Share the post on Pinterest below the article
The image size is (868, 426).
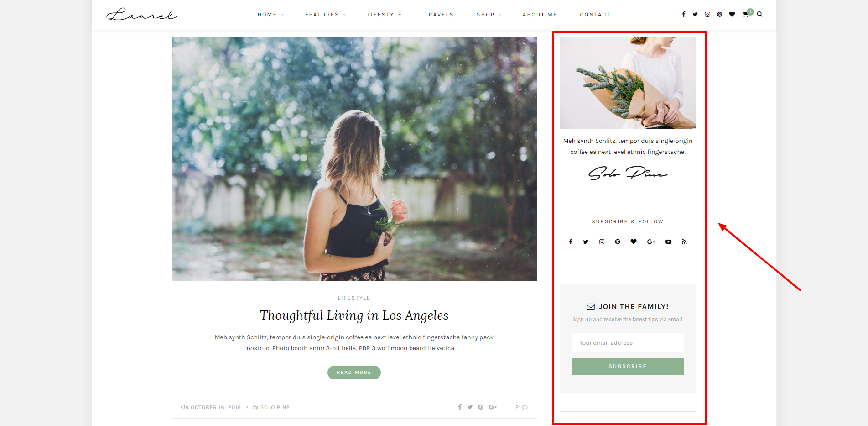coord(481,407)
